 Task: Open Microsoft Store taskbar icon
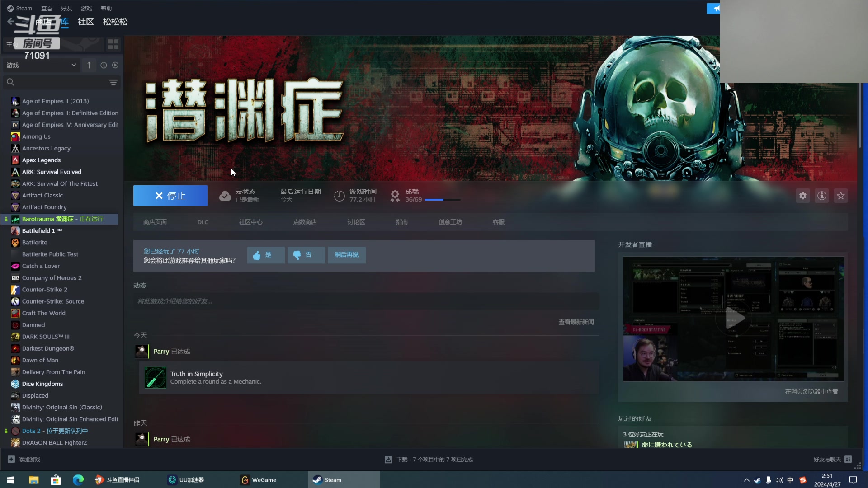tap(56, 480)
